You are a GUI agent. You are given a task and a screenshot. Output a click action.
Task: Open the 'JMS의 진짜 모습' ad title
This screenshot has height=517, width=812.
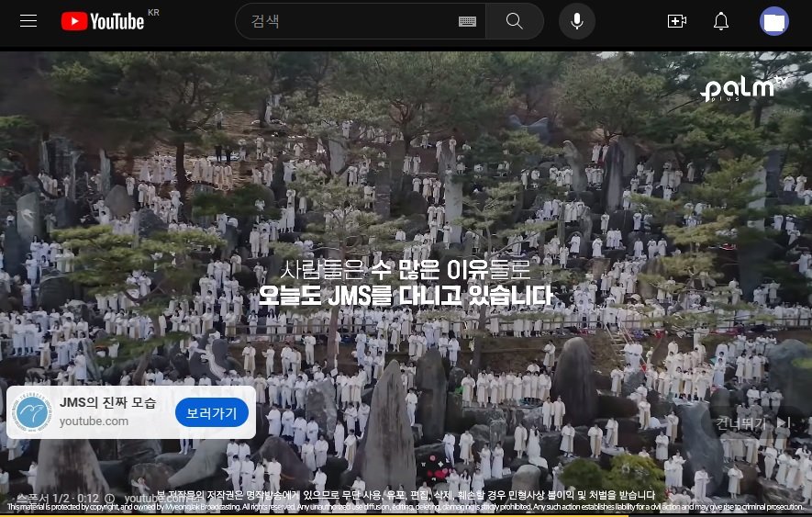[107, 402]
